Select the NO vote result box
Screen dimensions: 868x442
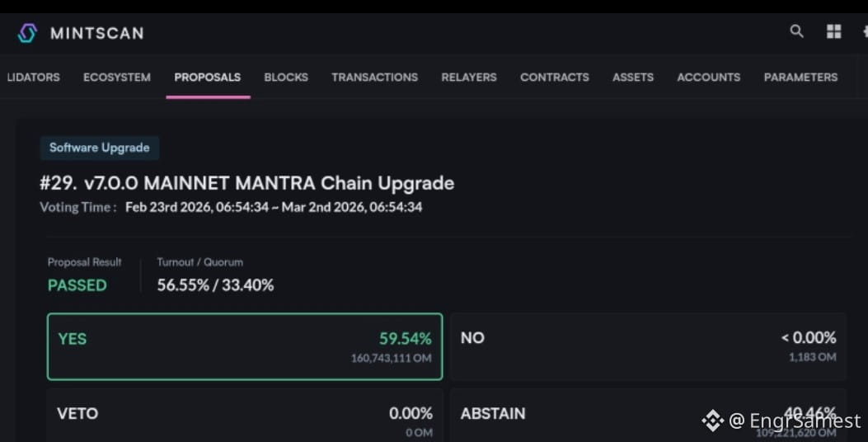click(648, 346)
